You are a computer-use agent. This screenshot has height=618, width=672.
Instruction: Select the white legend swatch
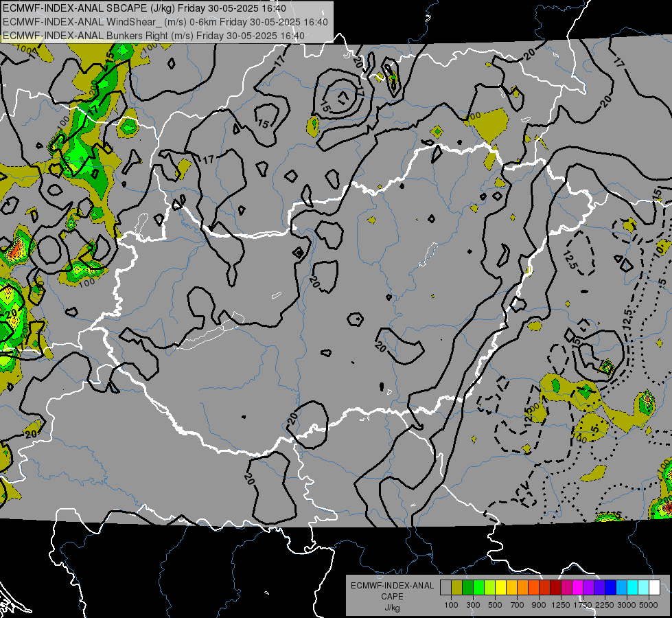[x=654, y=587]
